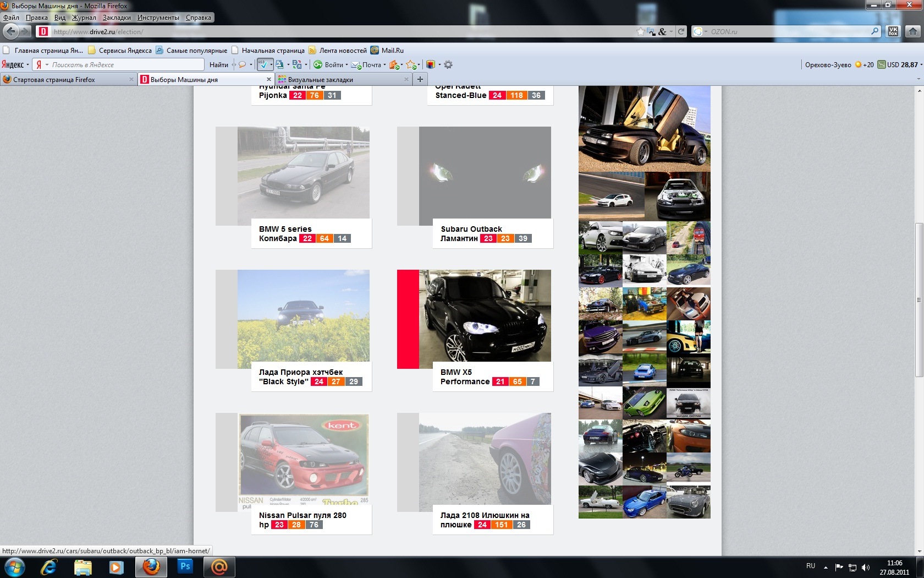The image size is (924, 578).
Task: Switch to Визуальные закладки tab
Action: pyautogui.click(x=343, y=79)
